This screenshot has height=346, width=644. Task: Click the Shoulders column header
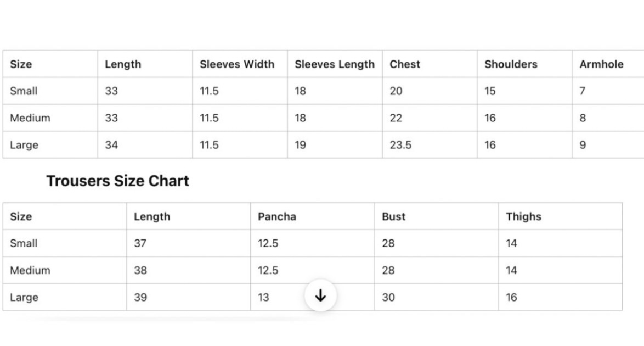tap(511, 64)
